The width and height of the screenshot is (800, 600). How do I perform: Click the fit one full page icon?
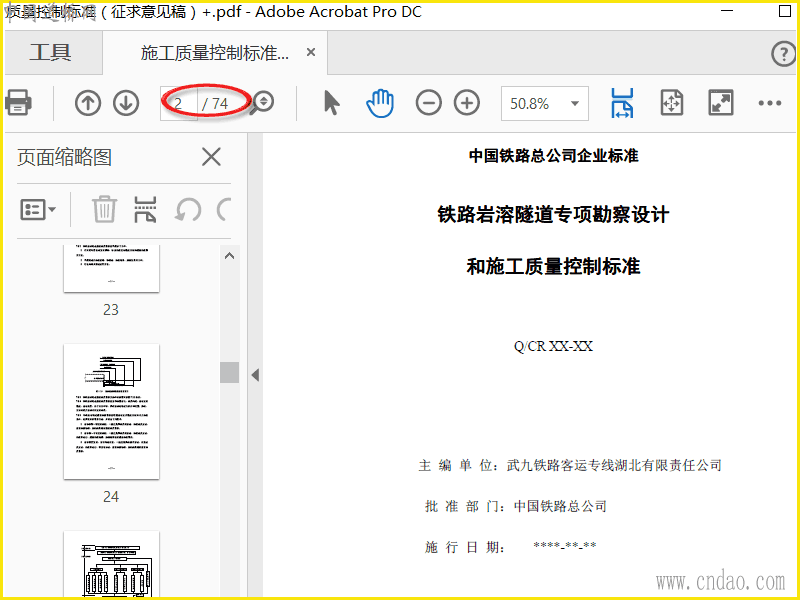click(x=671, y=103)
